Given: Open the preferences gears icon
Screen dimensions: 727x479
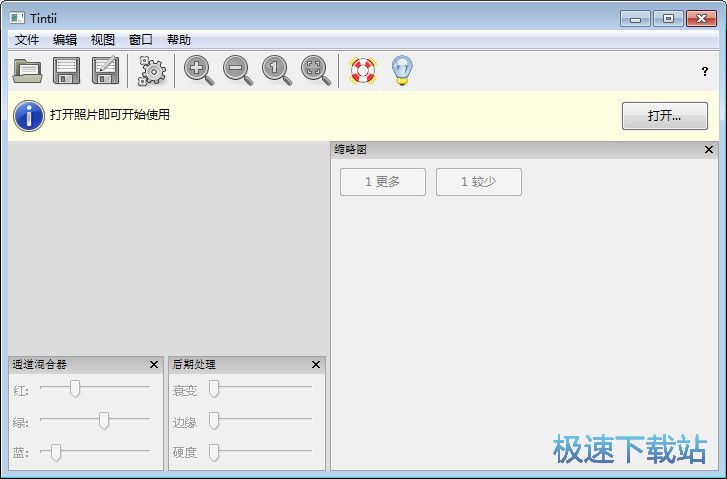Looking at the screenshot, I should coord(152,71).
